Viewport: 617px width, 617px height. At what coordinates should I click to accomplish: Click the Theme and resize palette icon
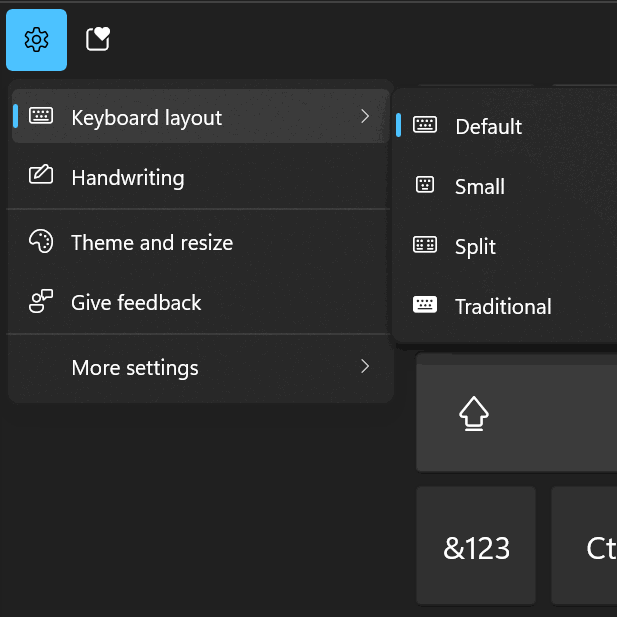coord(41,241)
